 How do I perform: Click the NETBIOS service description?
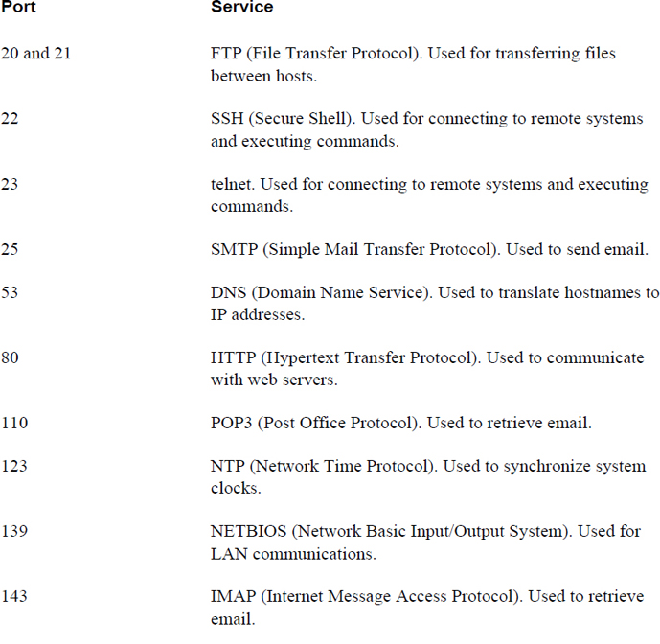425,541
